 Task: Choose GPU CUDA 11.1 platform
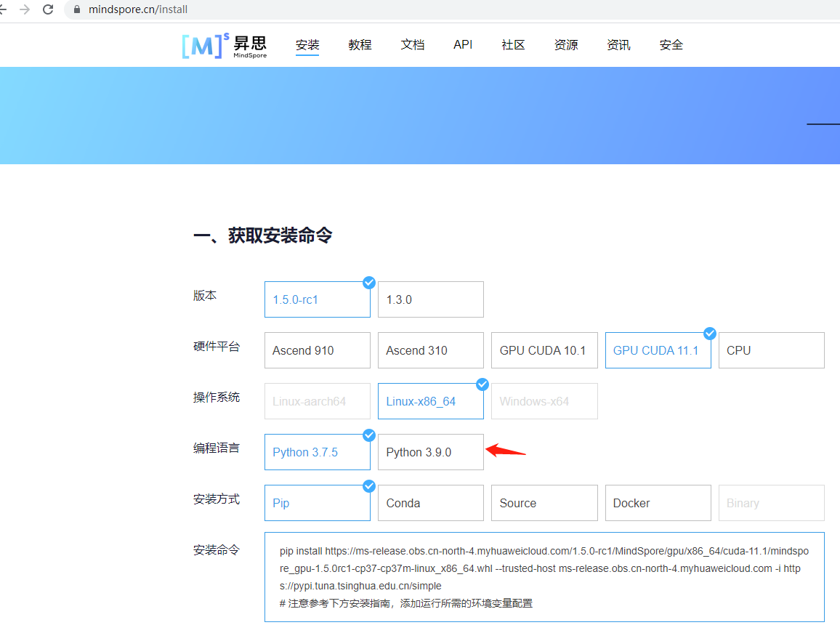tap(658, 350)
